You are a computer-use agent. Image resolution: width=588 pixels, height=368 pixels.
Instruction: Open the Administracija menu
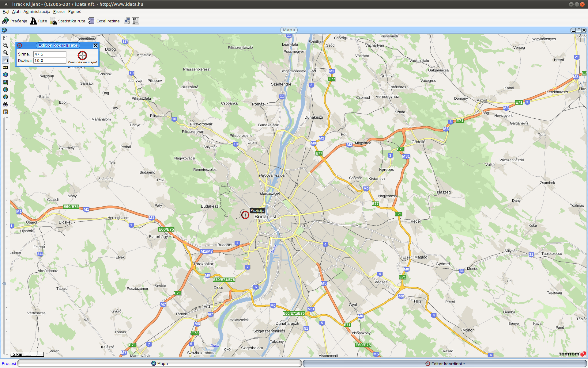[x=37, y=12]
